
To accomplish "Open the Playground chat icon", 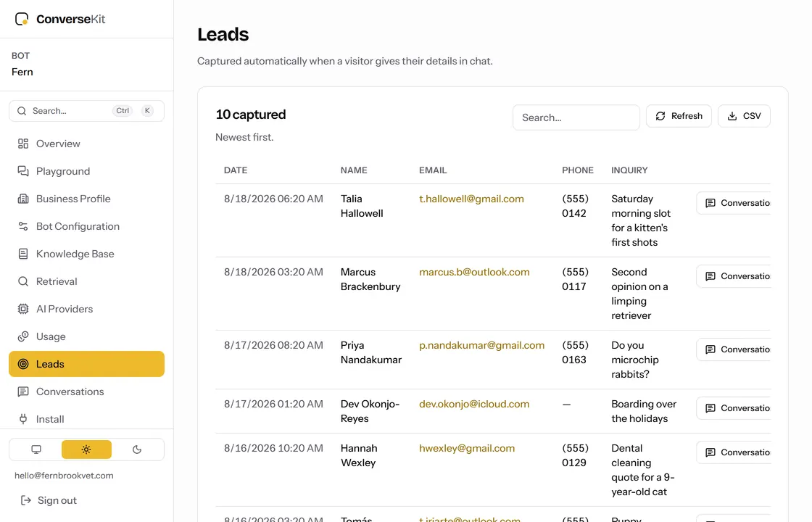I will 22,171.
